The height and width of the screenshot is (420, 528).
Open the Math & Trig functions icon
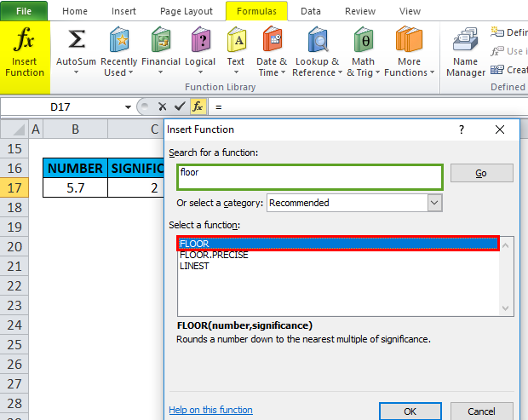click(364, 39)
